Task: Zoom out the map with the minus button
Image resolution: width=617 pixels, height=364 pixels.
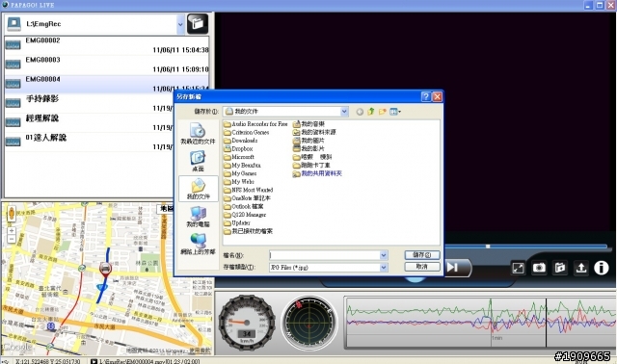Action: coord(12,239)
